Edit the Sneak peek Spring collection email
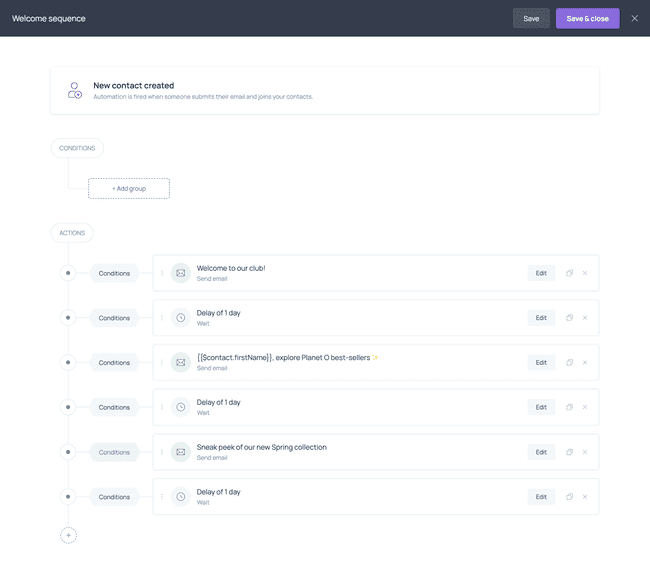 point(541,452)
